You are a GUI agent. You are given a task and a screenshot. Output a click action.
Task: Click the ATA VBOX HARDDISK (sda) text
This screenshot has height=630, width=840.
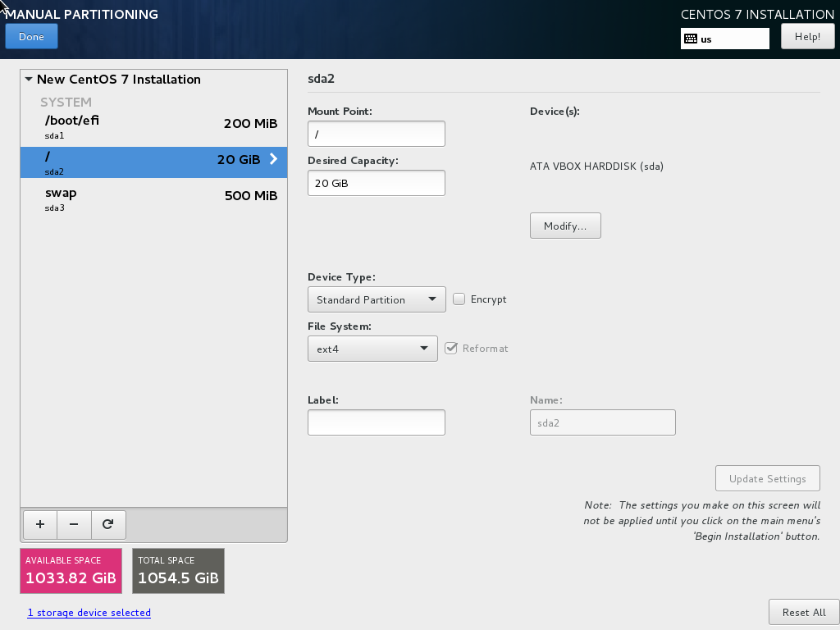(596, 166)
